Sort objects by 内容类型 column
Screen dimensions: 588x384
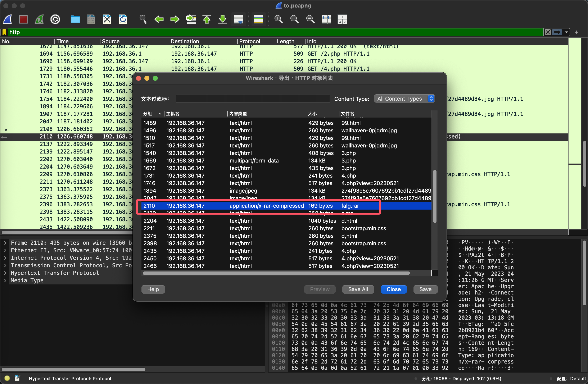(x=266, y=114)
